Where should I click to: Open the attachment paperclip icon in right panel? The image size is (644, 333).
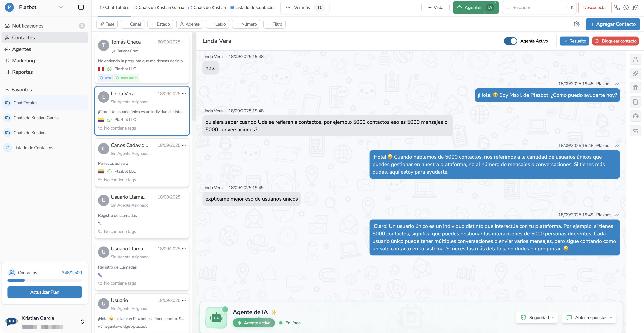click(635, 74)
